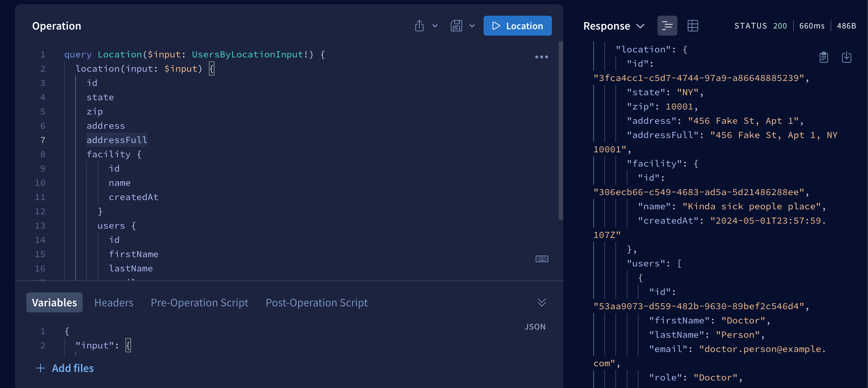
Task: Open keyboard shortcuts icon in editor
Action: click(x=542, y=259)
